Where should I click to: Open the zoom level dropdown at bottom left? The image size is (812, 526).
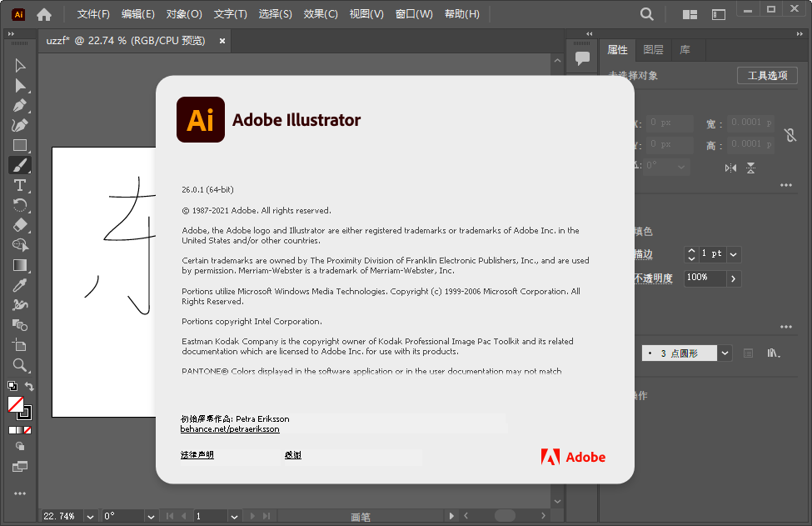pos(90,516)
